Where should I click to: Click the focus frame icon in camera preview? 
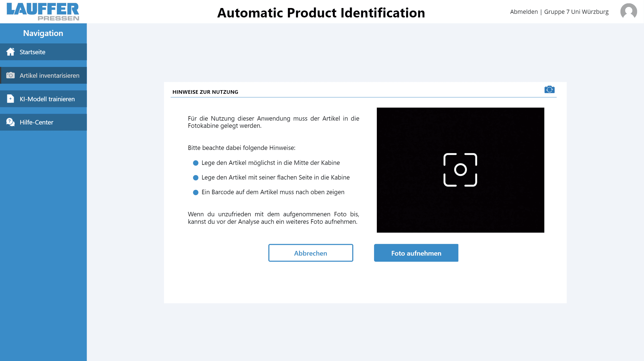(x=460, y=170)
